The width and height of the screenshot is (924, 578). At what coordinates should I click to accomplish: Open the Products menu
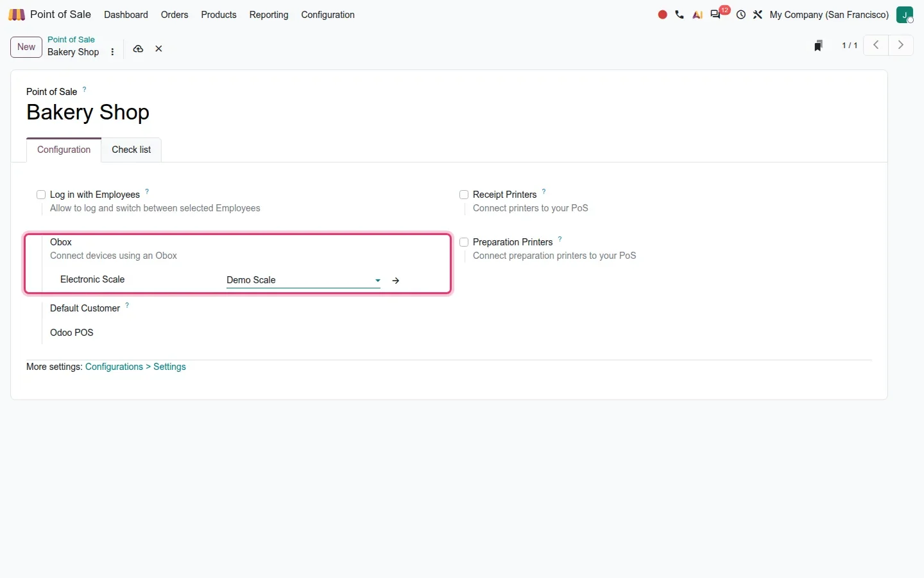click(x=219, y=15)
